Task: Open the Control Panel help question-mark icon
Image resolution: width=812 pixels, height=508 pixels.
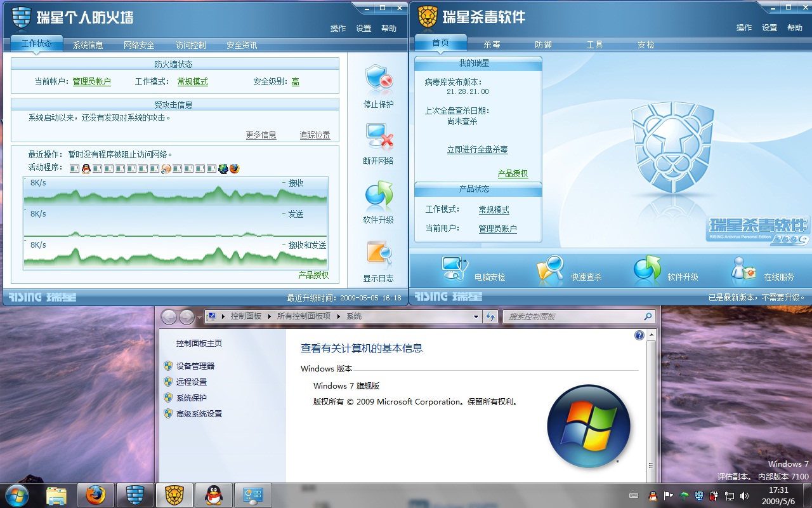Action: (x=639, y=335)
